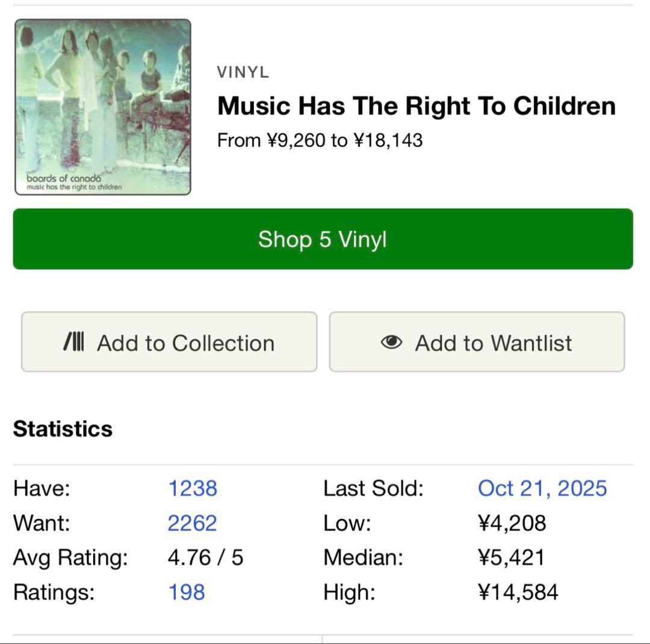Open the album cover artwork

coord(102,105)
